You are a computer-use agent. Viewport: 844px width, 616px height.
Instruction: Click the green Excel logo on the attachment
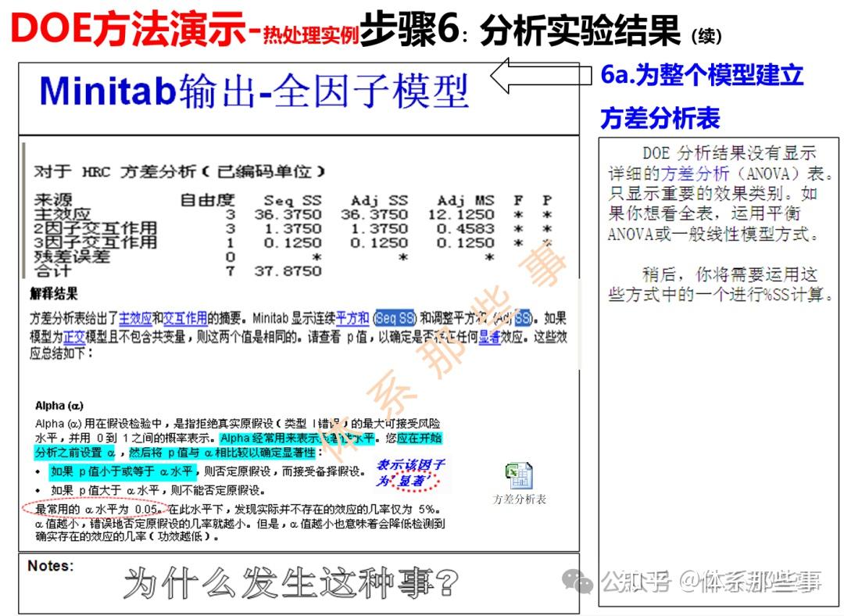(x=512, y=469)
